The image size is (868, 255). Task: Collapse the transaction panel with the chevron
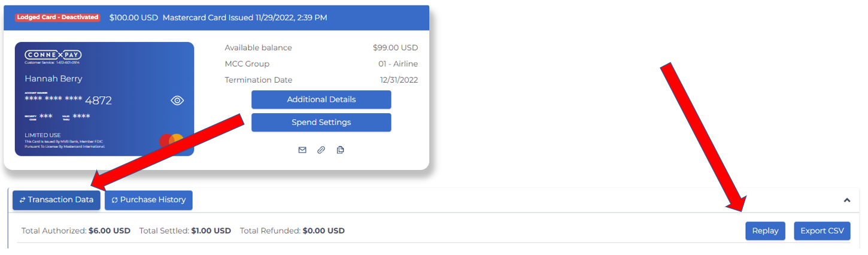(x=847, y=200)
